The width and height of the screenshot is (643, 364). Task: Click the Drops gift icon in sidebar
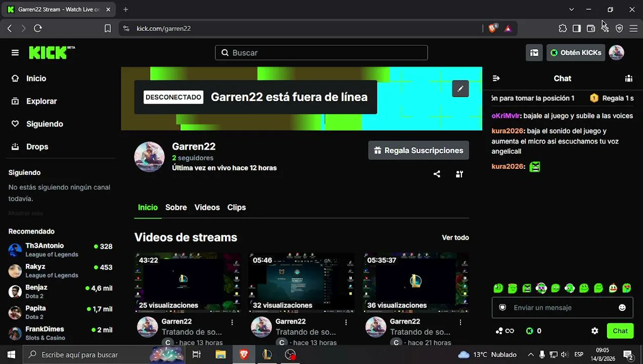click(x=15, y=147)
